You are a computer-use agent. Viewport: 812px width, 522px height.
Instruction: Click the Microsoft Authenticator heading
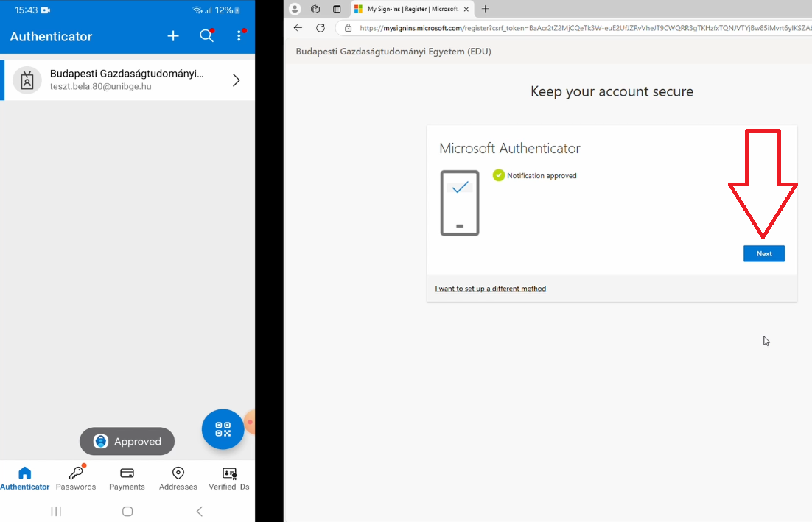click(510, 149)
